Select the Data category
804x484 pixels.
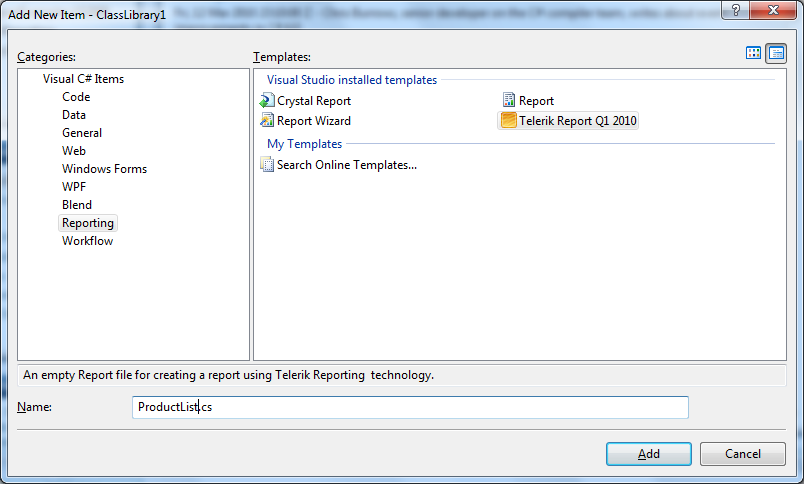coord(74,115)
